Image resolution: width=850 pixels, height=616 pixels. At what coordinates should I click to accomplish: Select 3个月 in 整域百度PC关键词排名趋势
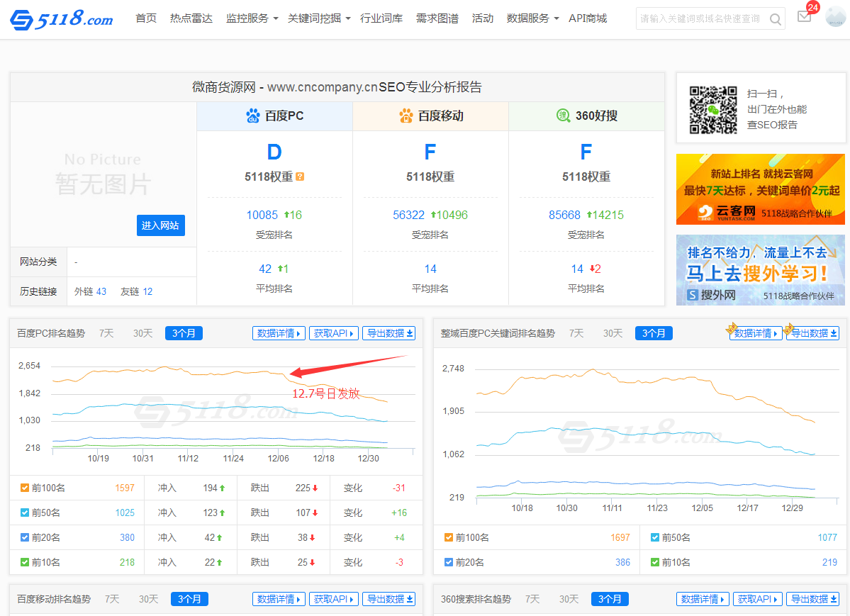pyautogui.click(x=654, y=333)
